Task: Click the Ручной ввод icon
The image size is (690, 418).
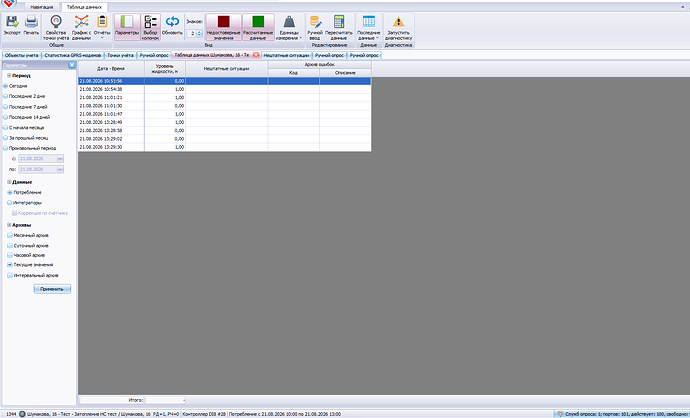Action: tap(315, 22)
